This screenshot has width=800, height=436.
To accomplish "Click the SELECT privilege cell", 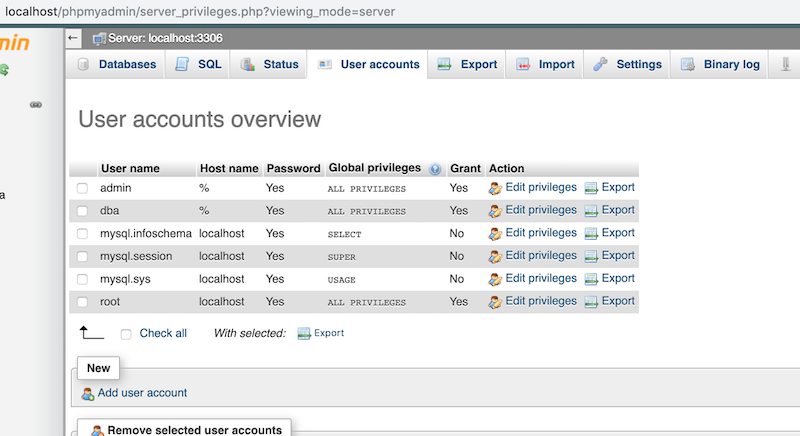I will tap(344, 235).
